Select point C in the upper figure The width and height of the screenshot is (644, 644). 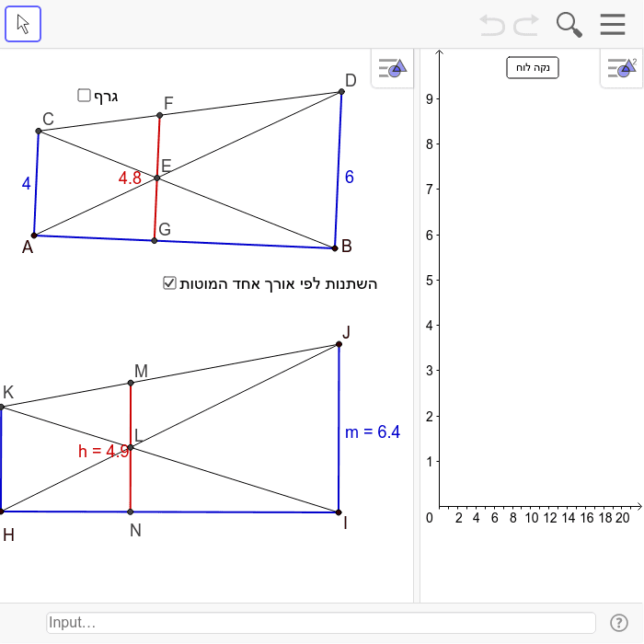(x=39, y=131)
